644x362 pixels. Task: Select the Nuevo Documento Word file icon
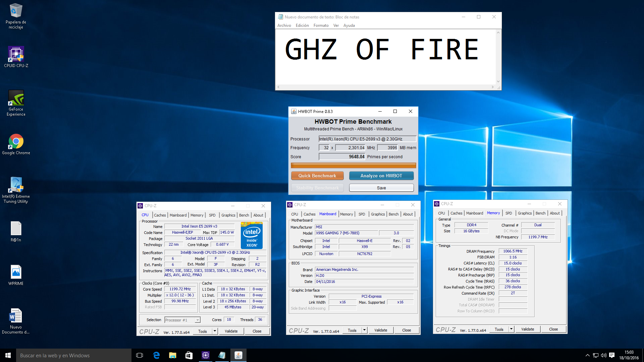pyautogui.click(x=16, y=321)
